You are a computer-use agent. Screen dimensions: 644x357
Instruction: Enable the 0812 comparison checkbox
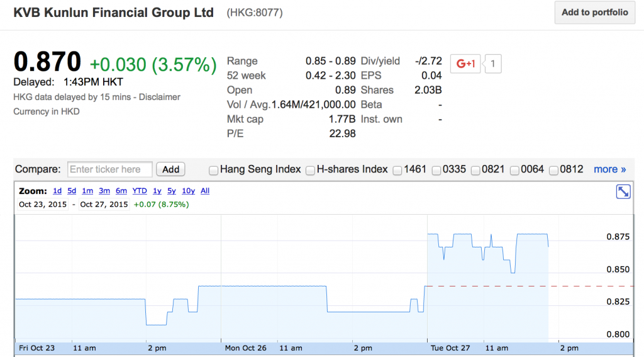553,170
